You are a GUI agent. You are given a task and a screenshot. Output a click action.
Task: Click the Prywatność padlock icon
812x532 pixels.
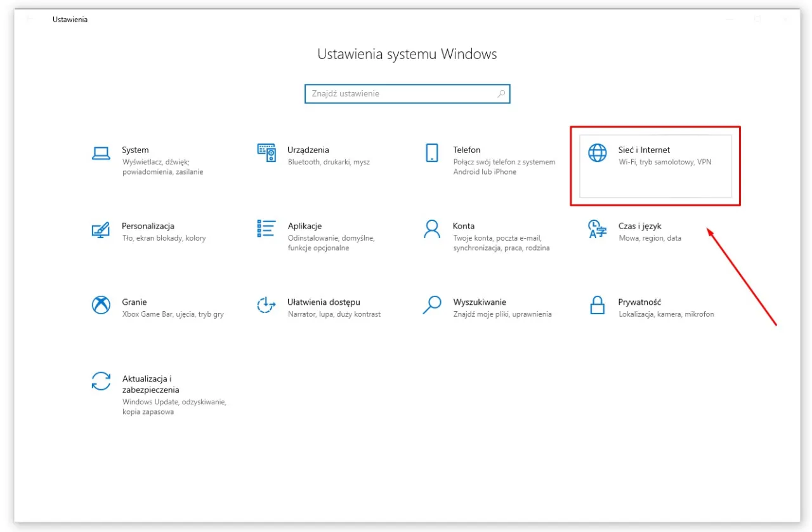598,305
